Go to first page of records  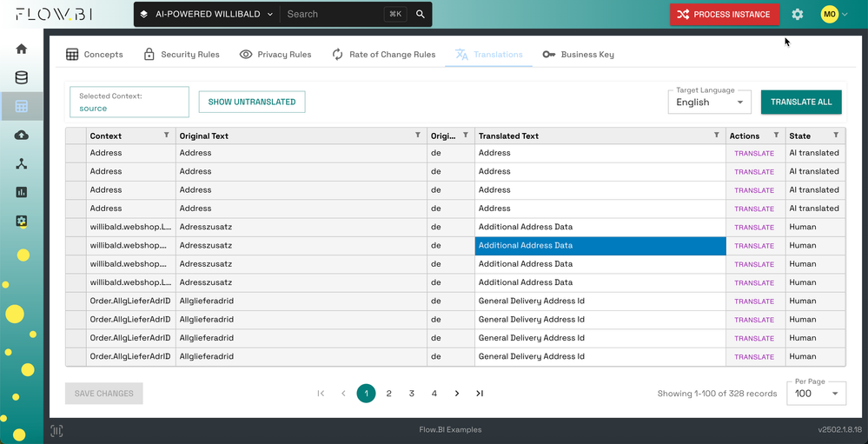[x=321, y=393]
